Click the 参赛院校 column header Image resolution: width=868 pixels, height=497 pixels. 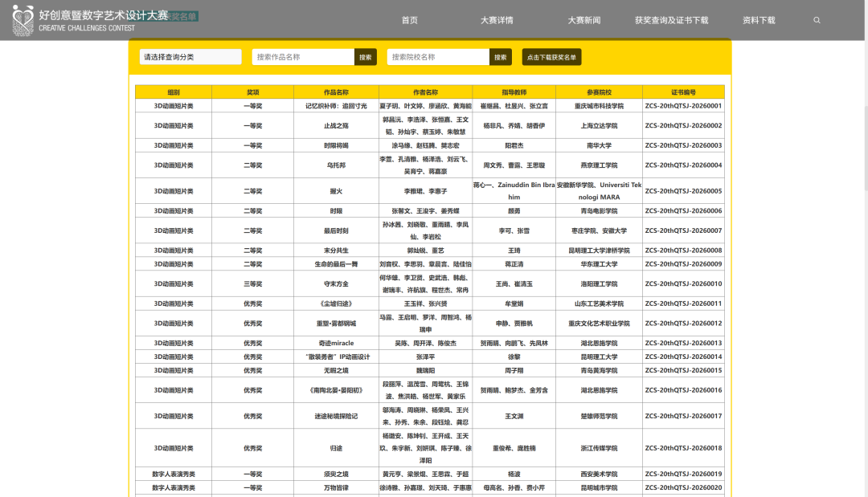pyautogui.click(x=599, y=92)
